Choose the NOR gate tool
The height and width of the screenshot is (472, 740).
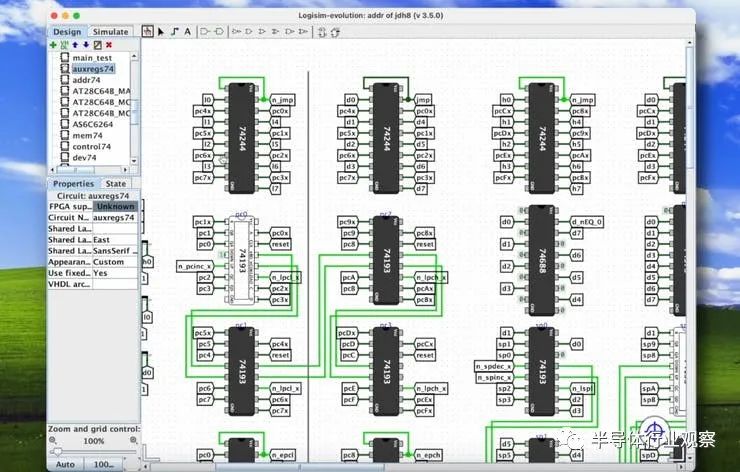coord(303,32)
